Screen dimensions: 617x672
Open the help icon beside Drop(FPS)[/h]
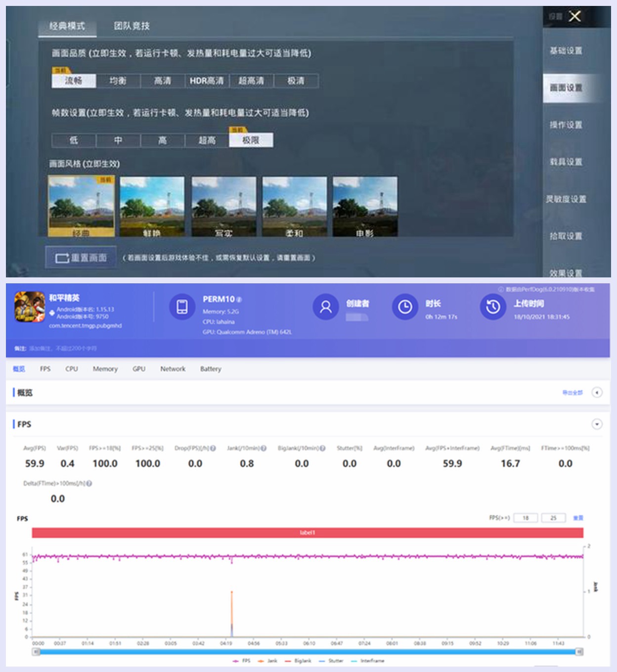point(213,448)
